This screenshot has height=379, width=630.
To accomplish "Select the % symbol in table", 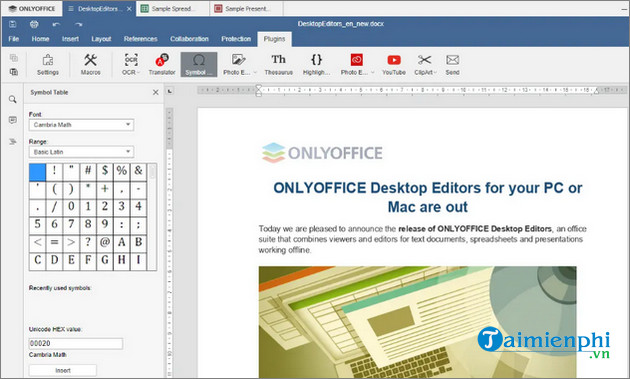I will click(x=122, y=172).
